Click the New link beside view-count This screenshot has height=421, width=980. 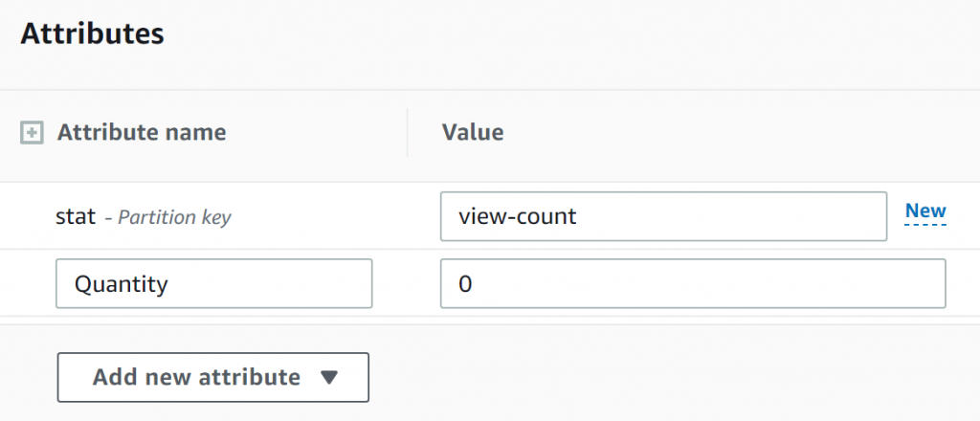pyautogui.click(x=924, y=210)
